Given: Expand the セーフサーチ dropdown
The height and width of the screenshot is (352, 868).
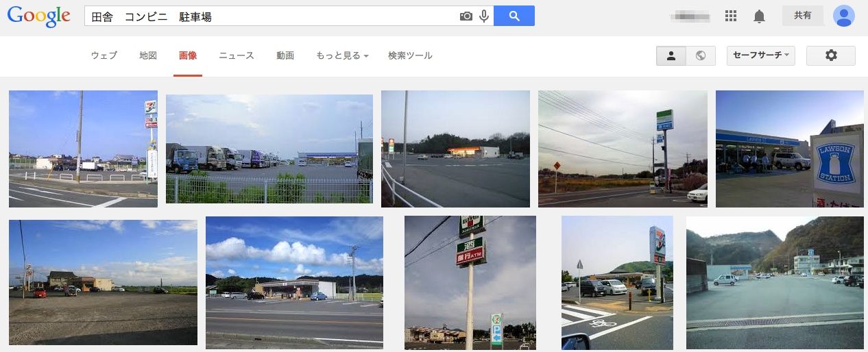Looking at the screenshot, I should [761, 55].
